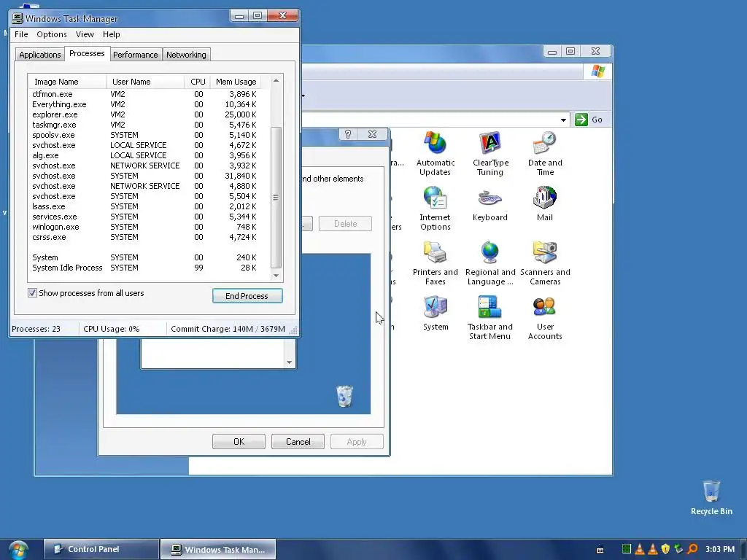Viewport: 747px width, 560px height.
Task: Open the Options menu in Task Manager
Action: coord(52,34)
